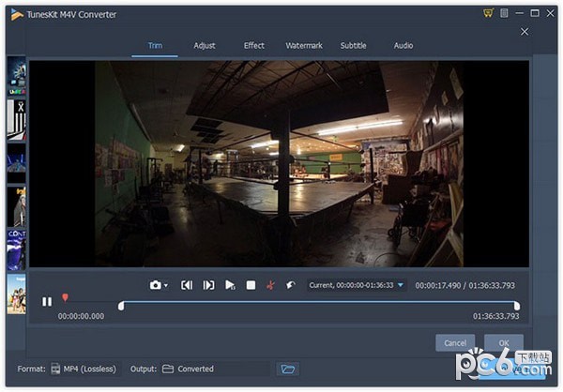Set trim start point bracket icon
Image resolution: width=563 pixels, height=392 pixels.
coord(187,285)
